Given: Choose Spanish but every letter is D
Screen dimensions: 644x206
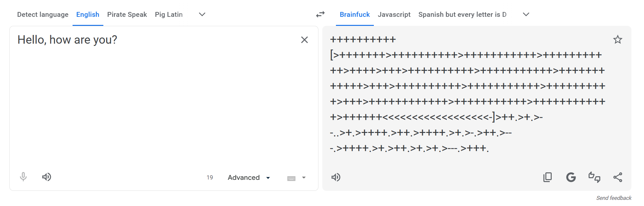Looking at the screenshot, I should click(x=462, y=14).
